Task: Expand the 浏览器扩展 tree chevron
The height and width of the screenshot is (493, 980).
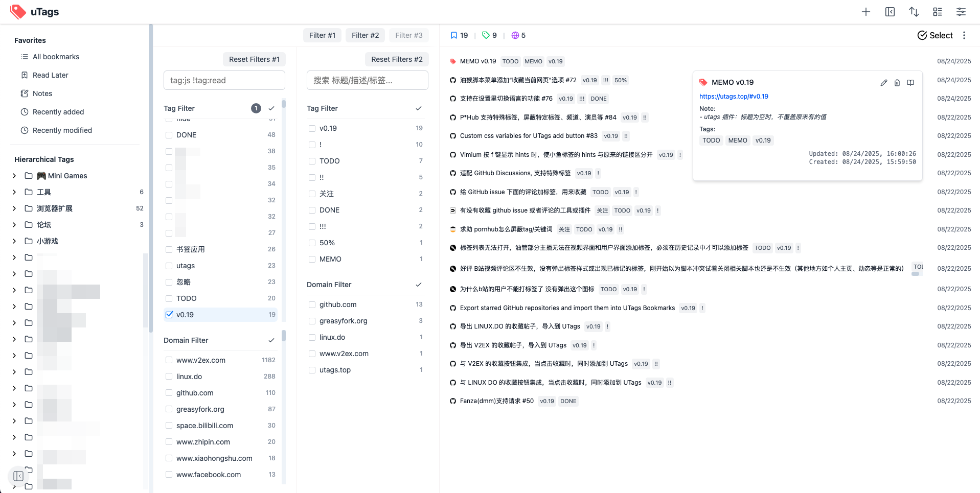Action: tap(14, 208)
